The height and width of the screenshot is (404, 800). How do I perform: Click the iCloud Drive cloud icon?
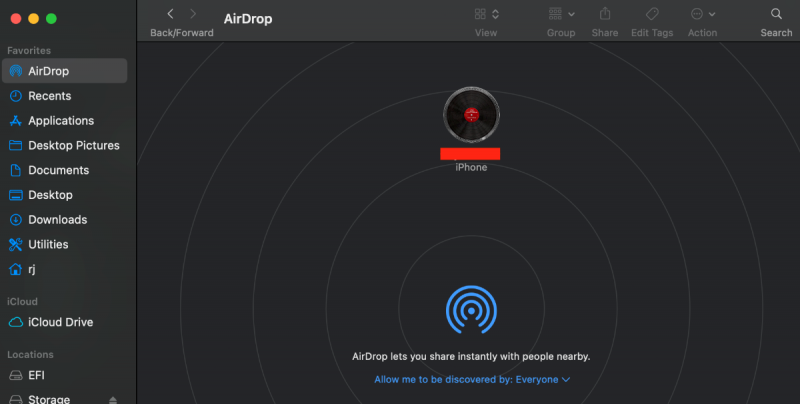tap(16, 322)
